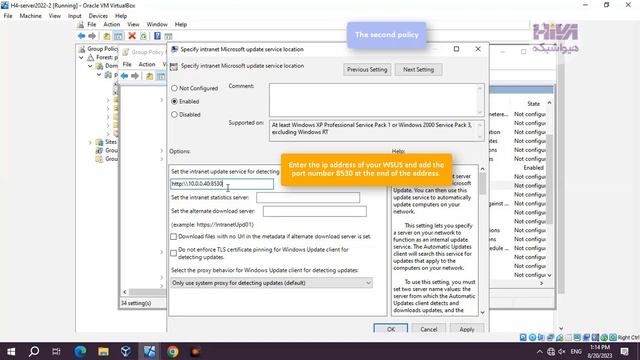Open taskbar Search magnifier
This screenshot has height=360, width=640.
[34, 351]
